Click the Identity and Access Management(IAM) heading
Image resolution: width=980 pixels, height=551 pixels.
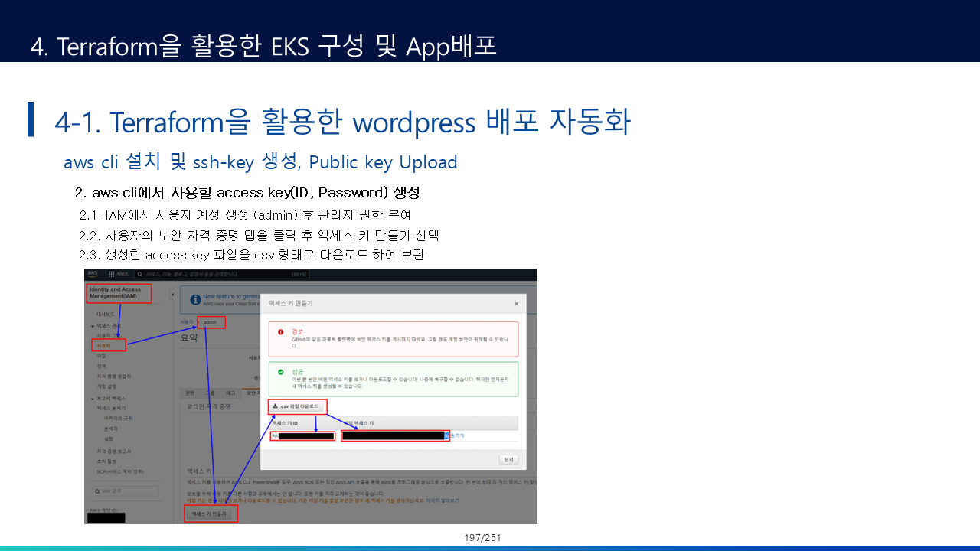(x=117, y=292)
